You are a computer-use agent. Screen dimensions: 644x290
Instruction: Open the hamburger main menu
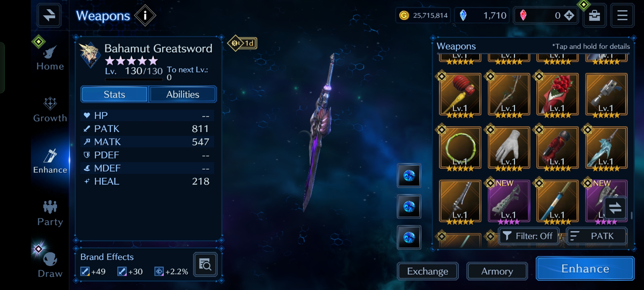(622, 15)
